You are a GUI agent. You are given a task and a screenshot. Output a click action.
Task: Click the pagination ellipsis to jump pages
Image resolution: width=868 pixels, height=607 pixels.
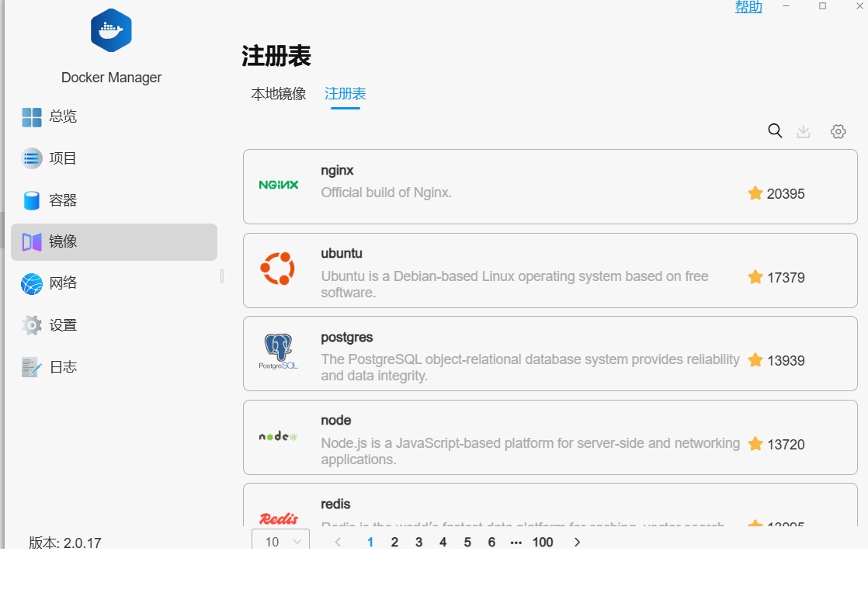pos(516,543)
